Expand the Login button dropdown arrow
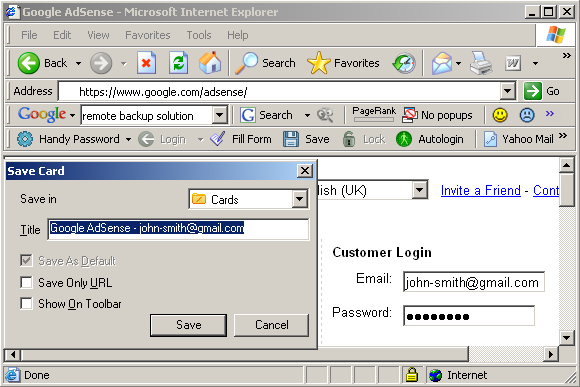This screenshot has height=387, width=580. click(200, 139)
